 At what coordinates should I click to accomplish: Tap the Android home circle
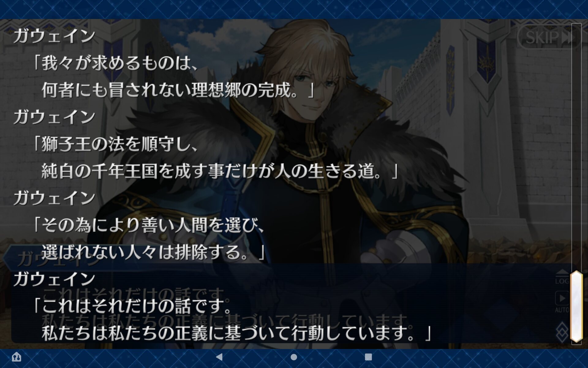coord(294,357)
